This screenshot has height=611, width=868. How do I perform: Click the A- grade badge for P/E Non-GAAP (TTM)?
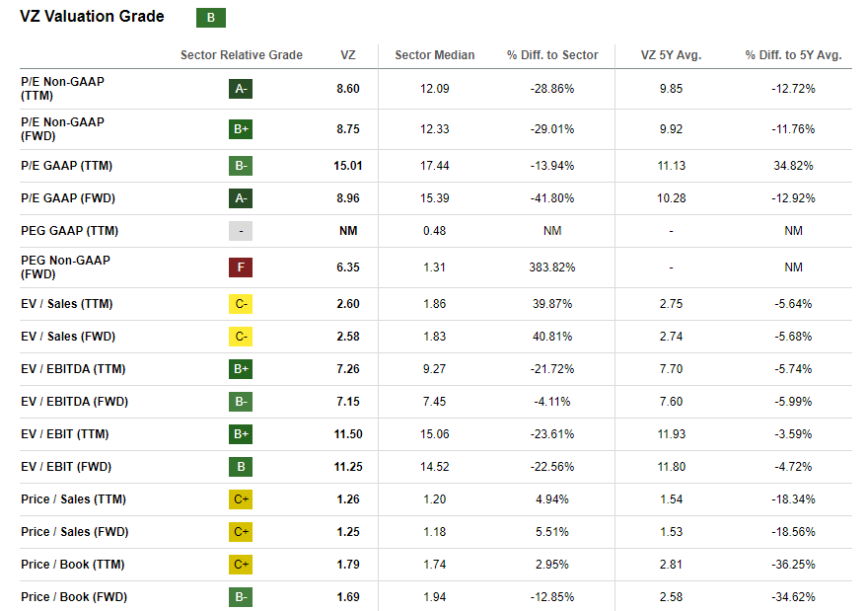click(x=241, y=89)
